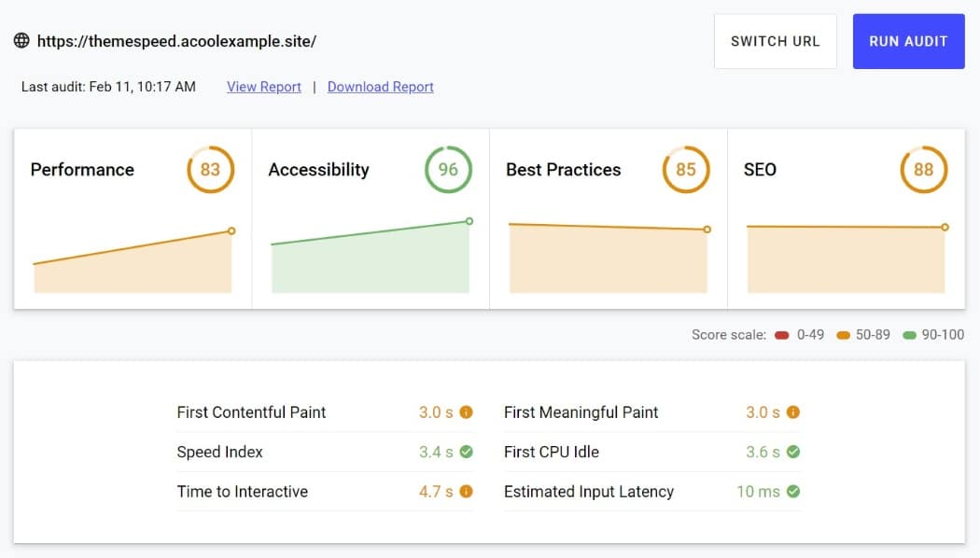Screen dimensions: 980x558
Task: Click the green 90-100 score scale swatch
Action: (x=909, y=335)
